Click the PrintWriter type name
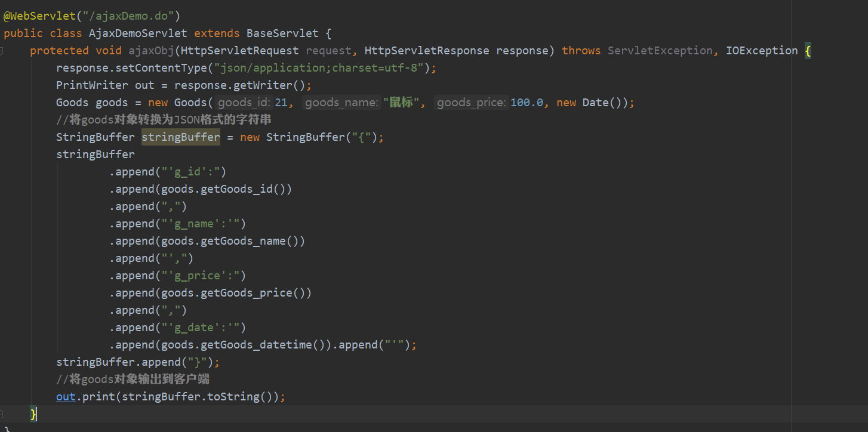Image resolution: width=868 pixels, height=432 pixels. point(92,85)
